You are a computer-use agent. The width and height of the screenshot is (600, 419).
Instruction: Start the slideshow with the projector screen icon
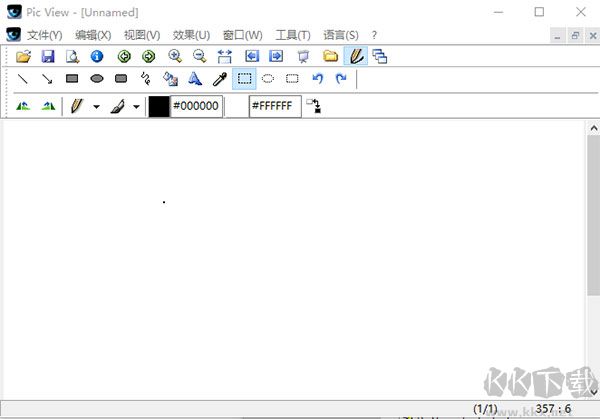click(x=303, y=56)
